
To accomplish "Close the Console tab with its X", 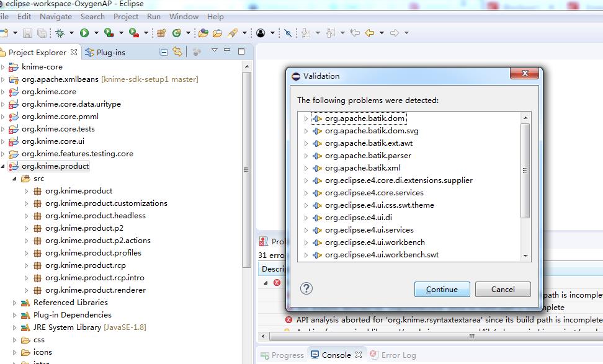I will [359, 355].
